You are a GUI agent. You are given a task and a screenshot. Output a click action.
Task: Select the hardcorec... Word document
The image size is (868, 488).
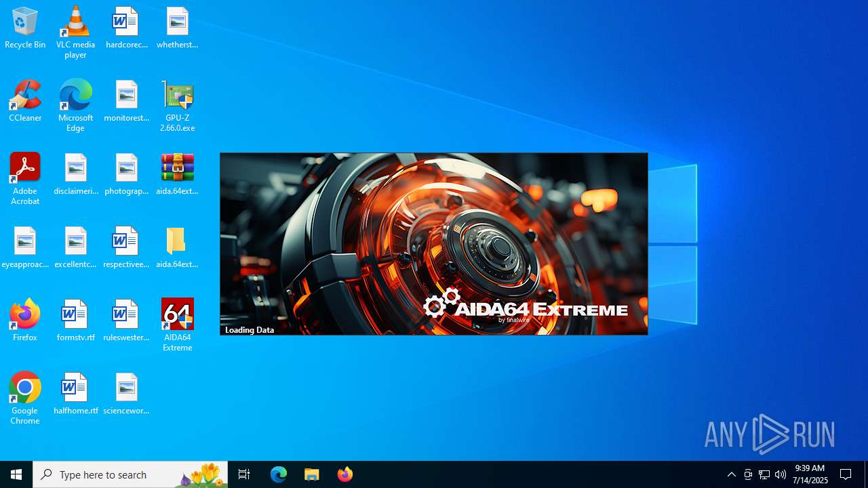coord(126,28)
